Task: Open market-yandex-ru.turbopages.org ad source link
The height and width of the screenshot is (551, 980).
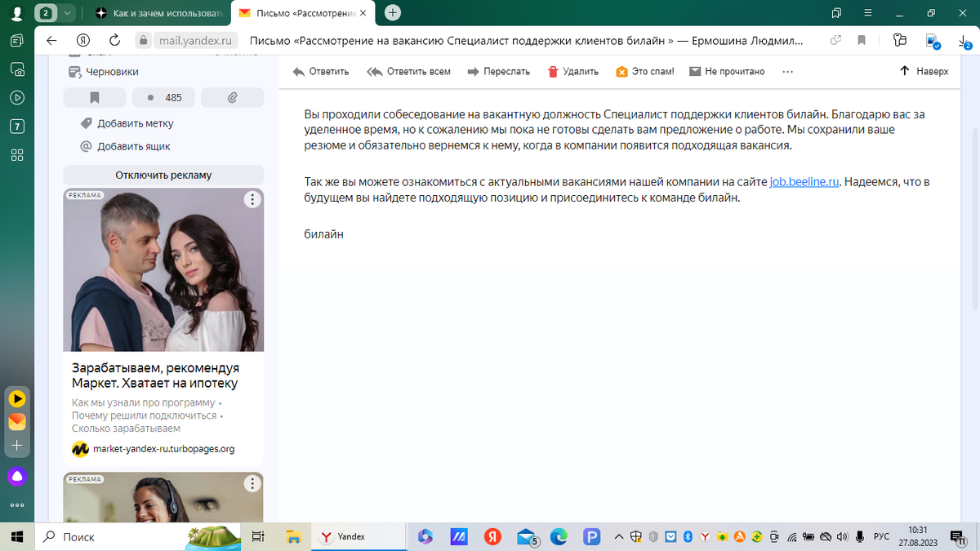Action: coord(163,449)
